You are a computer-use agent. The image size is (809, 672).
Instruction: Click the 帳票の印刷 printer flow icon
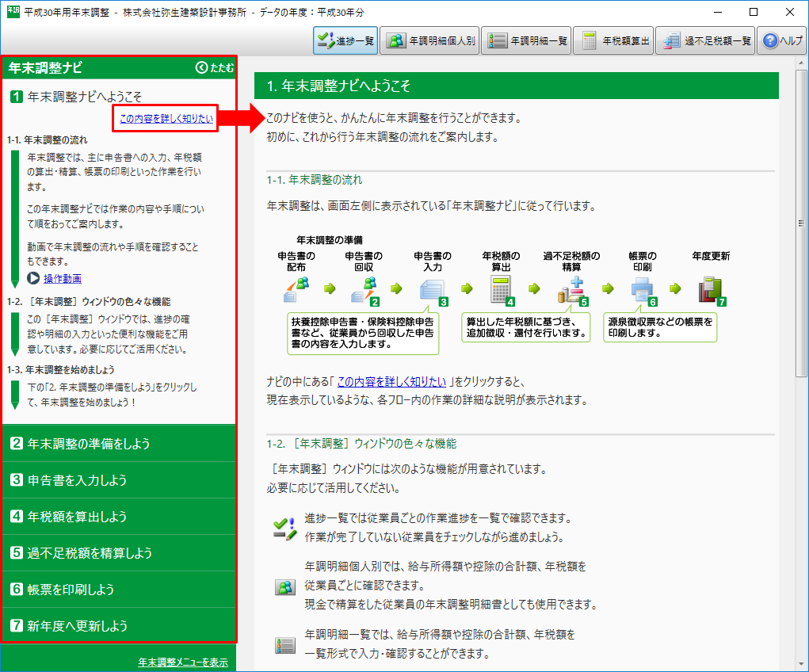[x=643, y=291]
